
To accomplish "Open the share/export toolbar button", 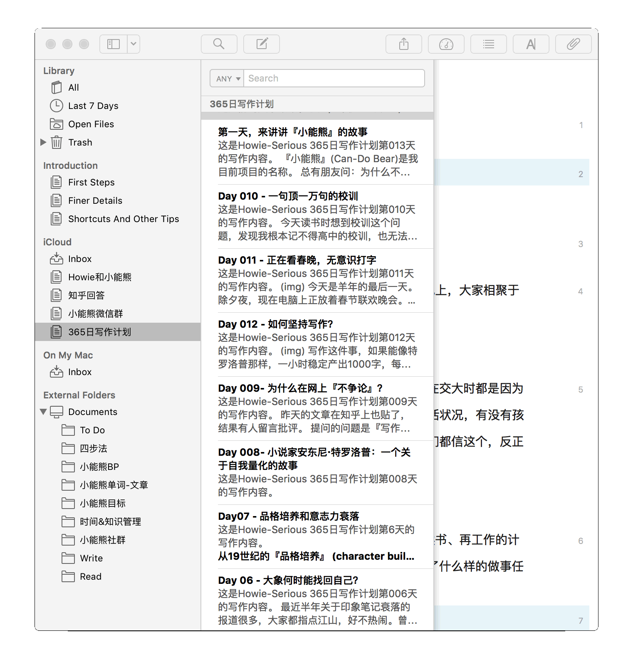I will click(x=404, y=44).
